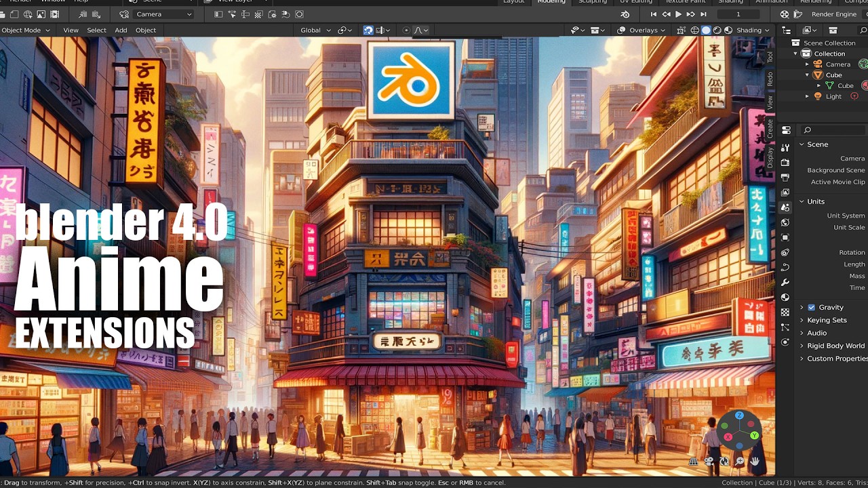This screenshot has width=868, height=488.
Task: Toggle proportional editing
Action: [406, 30]
